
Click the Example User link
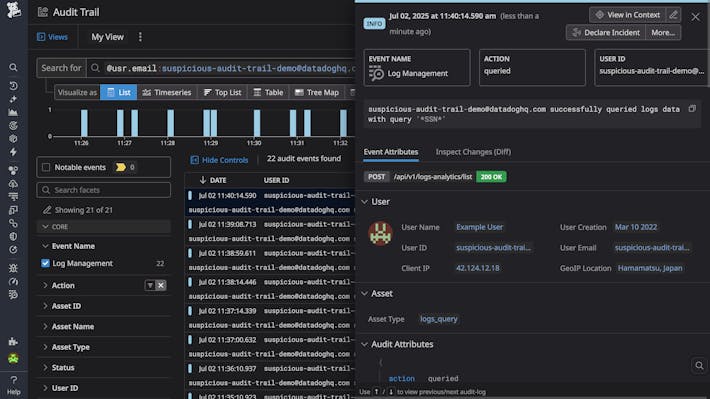click(479, 227)
